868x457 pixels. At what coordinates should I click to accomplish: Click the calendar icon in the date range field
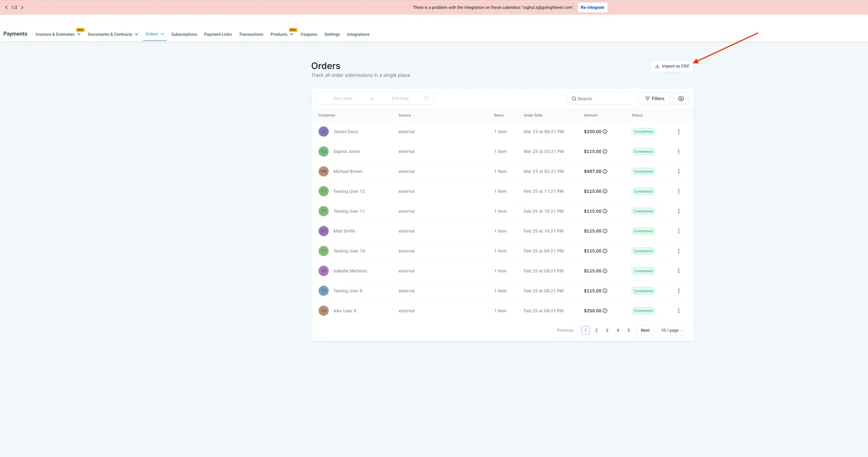[426, 98]
